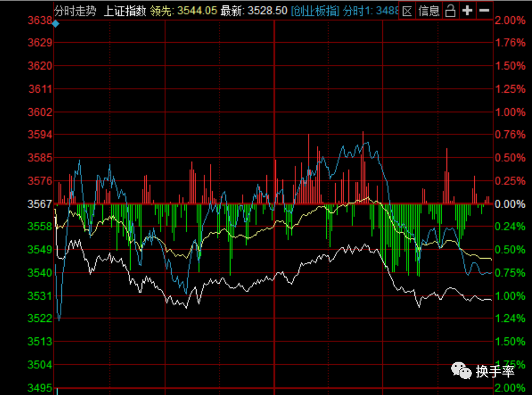Viewport: 532px width, 395px height.
Task: Click the 0.76% red percent axis label
Action: [510, 135]
